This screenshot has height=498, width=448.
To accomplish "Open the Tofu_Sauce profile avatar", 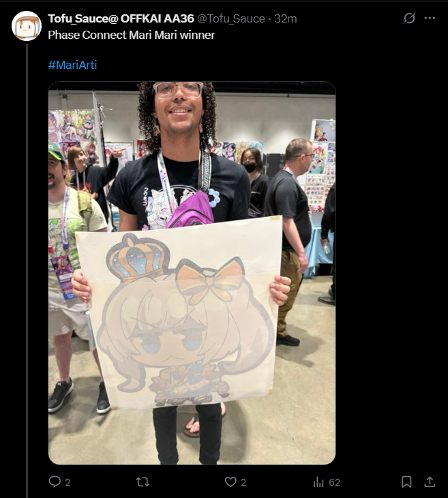I will tap(27, 26).
